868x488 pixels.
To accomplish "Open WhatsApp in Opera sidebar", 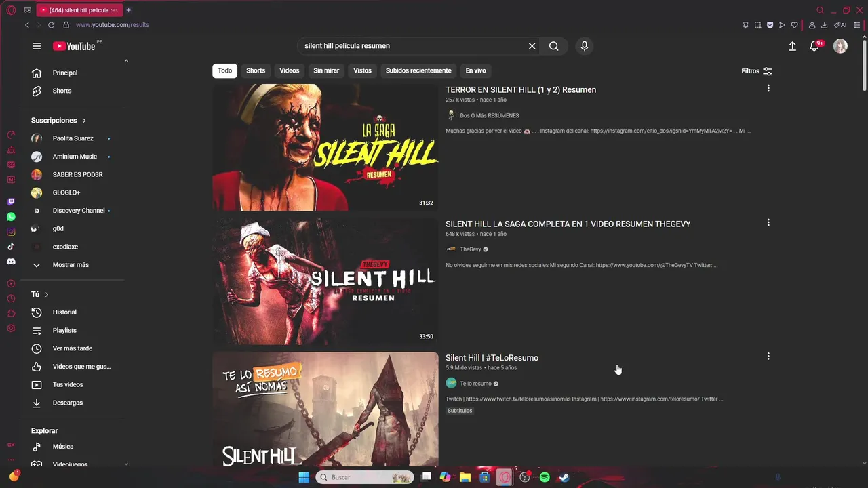I will 11,217.
